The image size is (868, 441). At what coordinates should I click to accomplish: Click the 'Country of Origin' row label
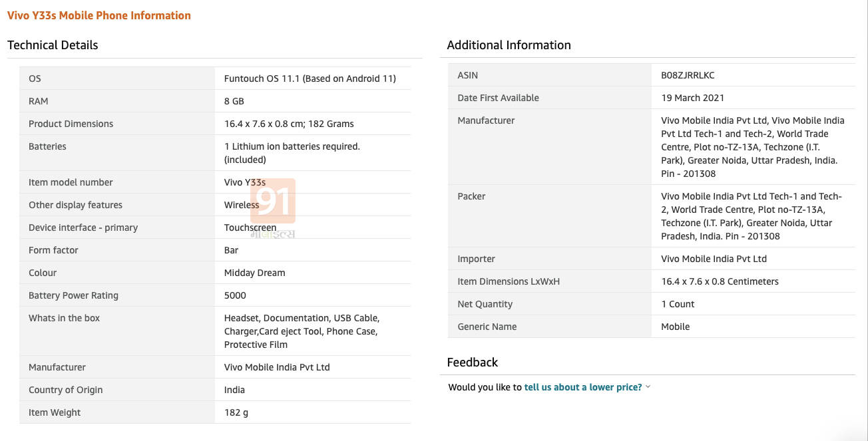(65, 390)
